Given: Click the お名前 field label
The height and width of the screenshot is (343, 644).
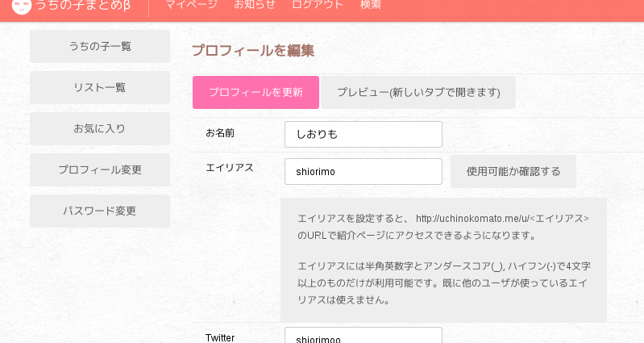Looking at the screenshot, I should pyautogui.click(x=220, y=132).
